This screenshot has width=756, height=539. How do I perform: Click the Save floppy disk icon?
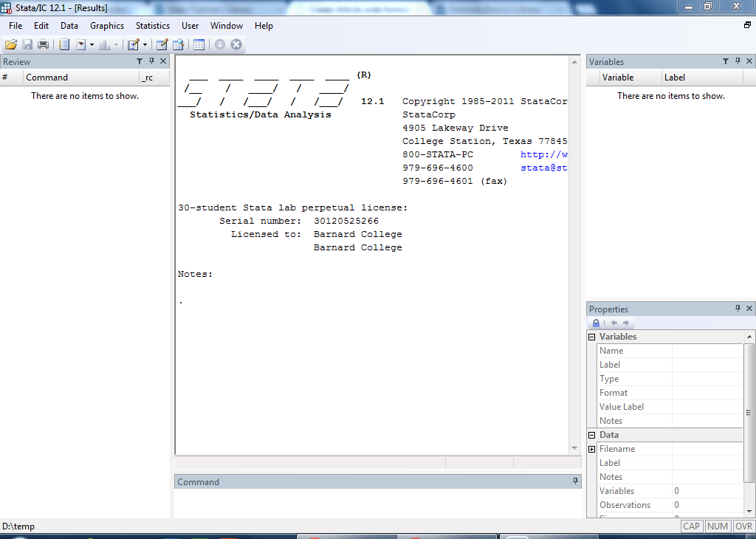(27, 45)
